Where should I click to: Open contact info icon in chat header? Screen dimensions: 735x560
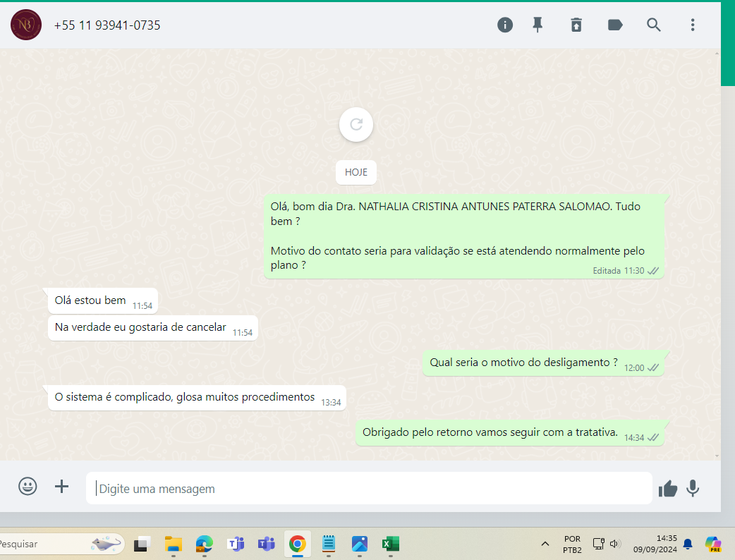click(x=505, y=25)
